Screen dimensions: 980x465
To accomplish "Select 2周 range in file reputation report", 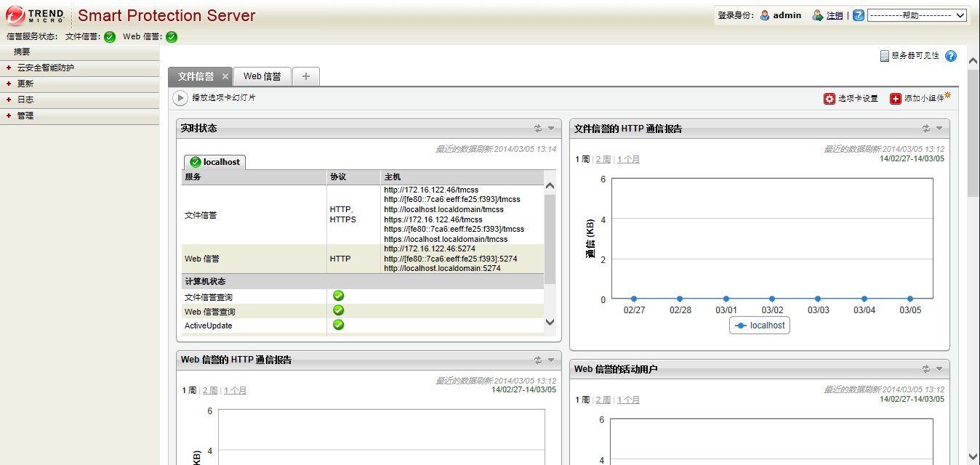I will [x=603, y=159].
